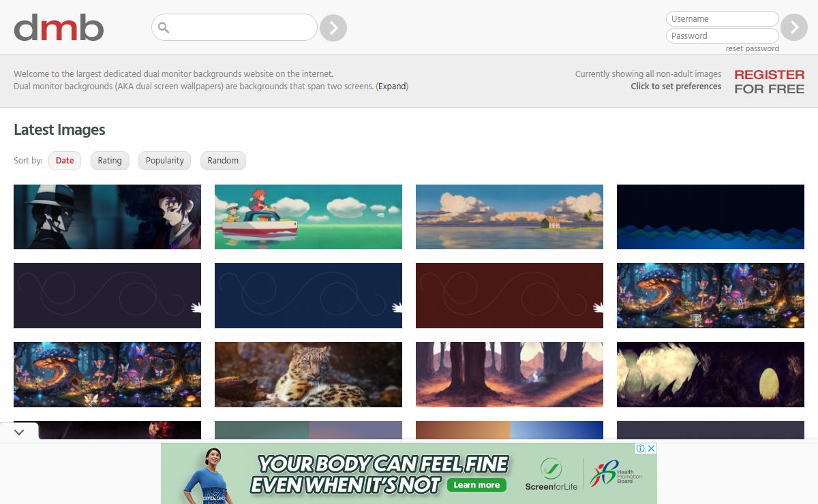Focus the Password field

(x=723, y=36)
